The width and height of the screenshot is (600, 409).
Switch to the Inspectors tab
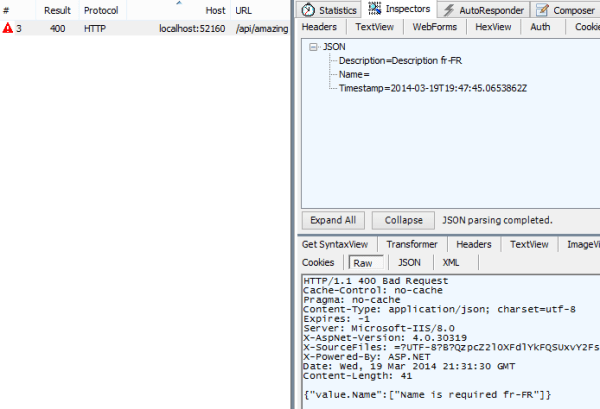(x=400, y=9)
